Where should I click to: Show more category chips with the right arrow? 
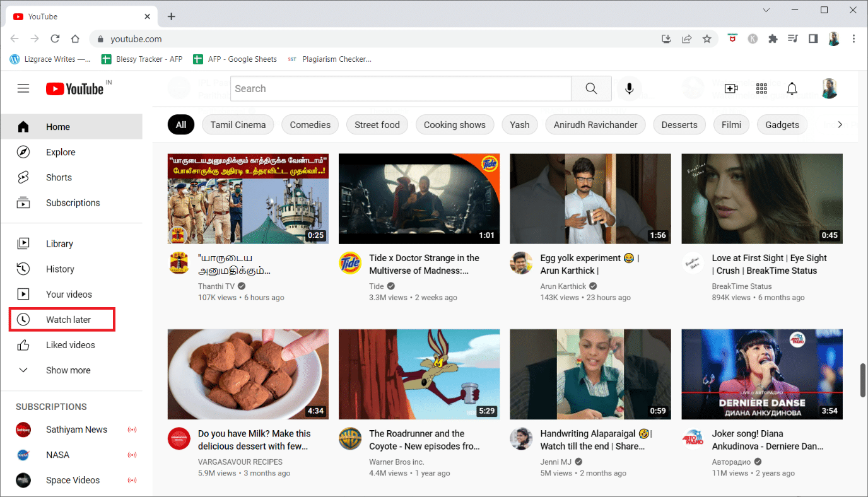(840, 125)
